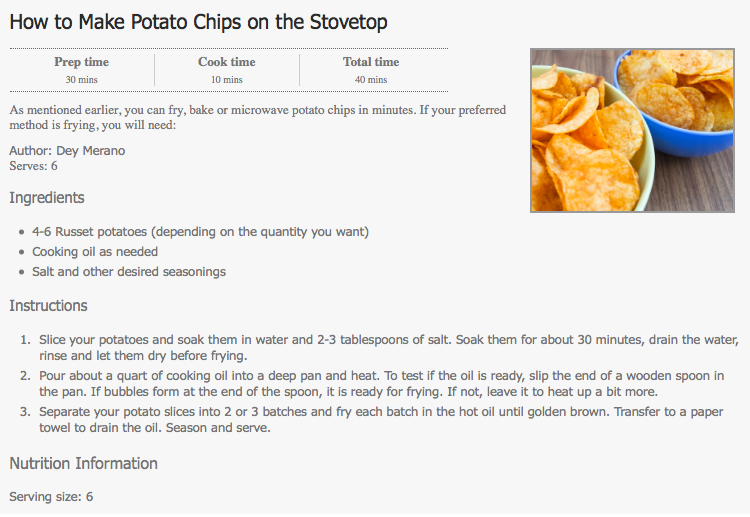Click the Russet potatoes ingredient item
This screenshot has height=517, width=750.
point(200,232)
